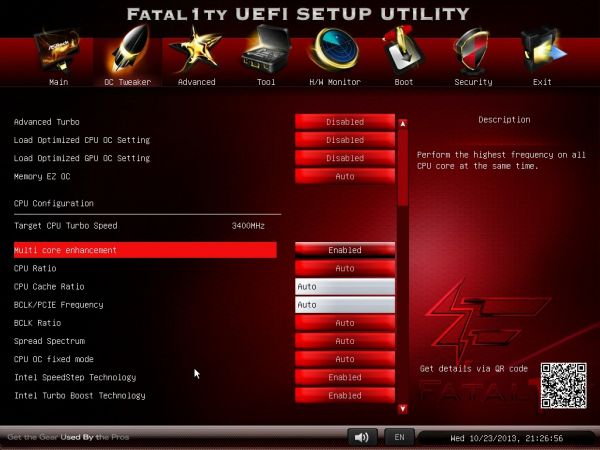Toggle Multi core enhancement Enabled value

coord(345,250)
